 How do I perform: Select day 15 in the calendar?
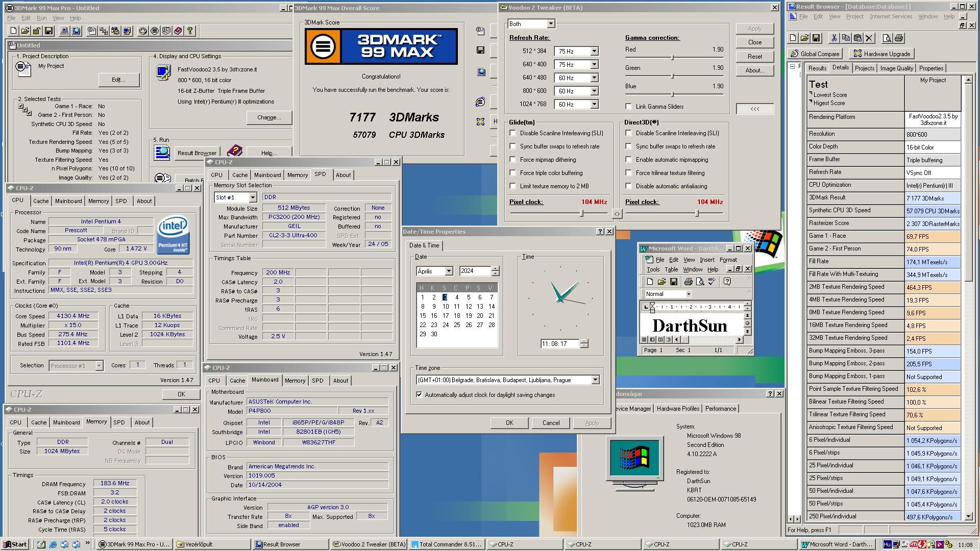[423, 316]
